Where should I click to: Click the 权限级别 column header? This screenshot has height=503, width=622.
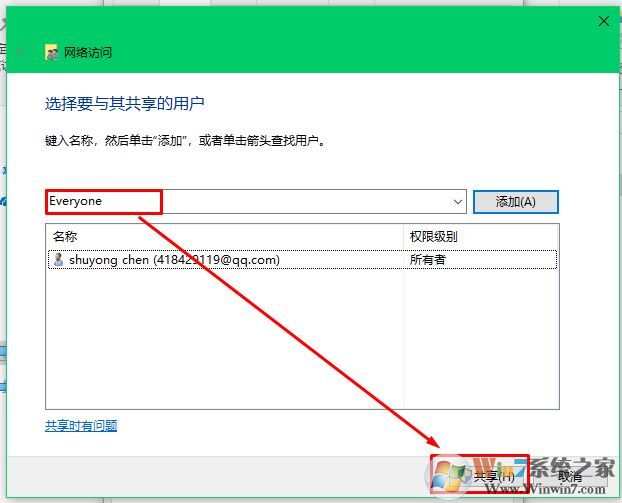tap(481, 237)
